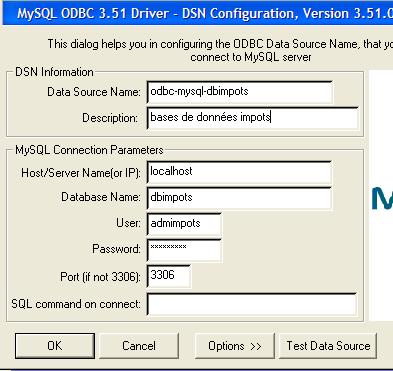393x371 pixels.
Task: Click the empty SQL command on connect field
Action: (x=252, y=304)
